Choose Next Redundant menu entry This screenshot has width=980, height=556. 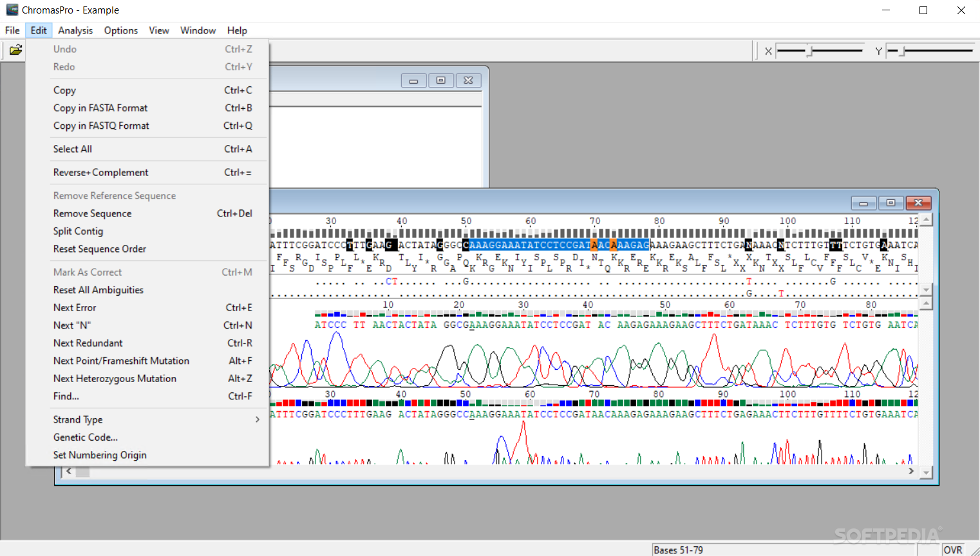click(x=147, y=343)
